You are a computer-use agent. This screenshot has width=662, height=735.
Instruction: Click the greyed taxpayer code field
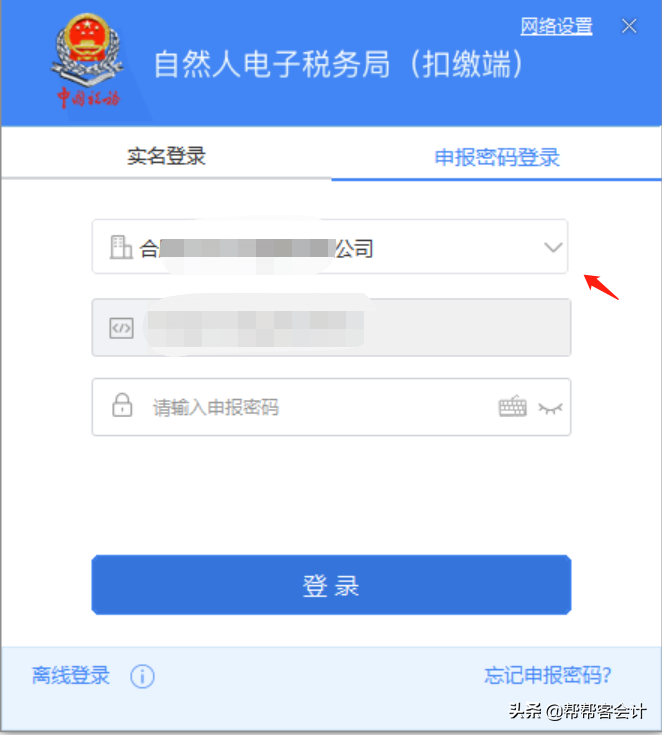[331, 328]
